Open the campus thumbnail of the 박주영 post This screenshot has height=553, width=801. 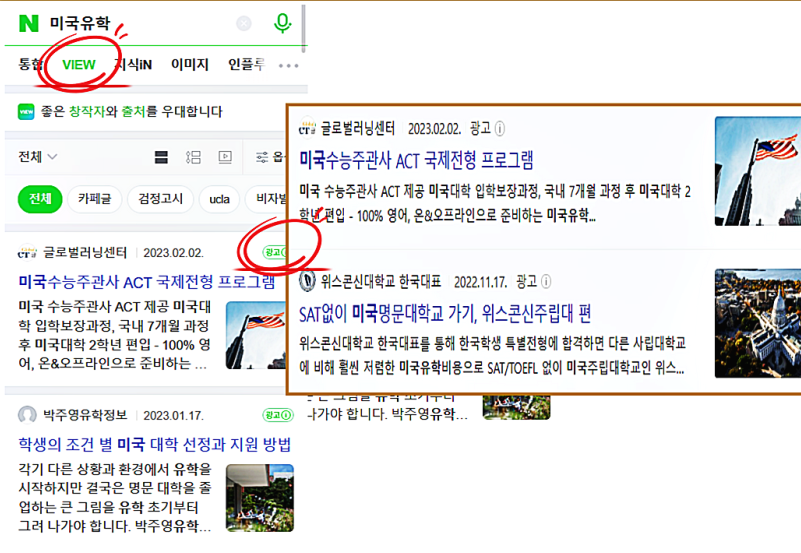(x=260, y=498)
